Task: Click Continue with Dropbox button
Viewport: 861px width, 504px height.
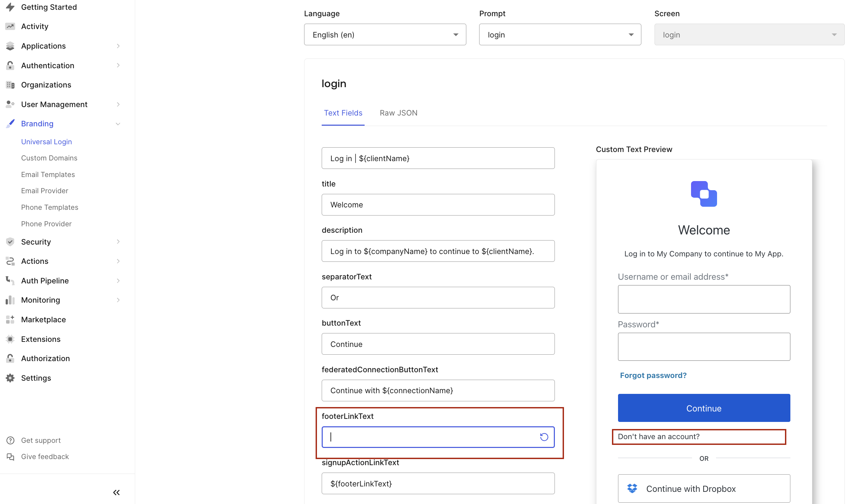Action: click(704, 488)
